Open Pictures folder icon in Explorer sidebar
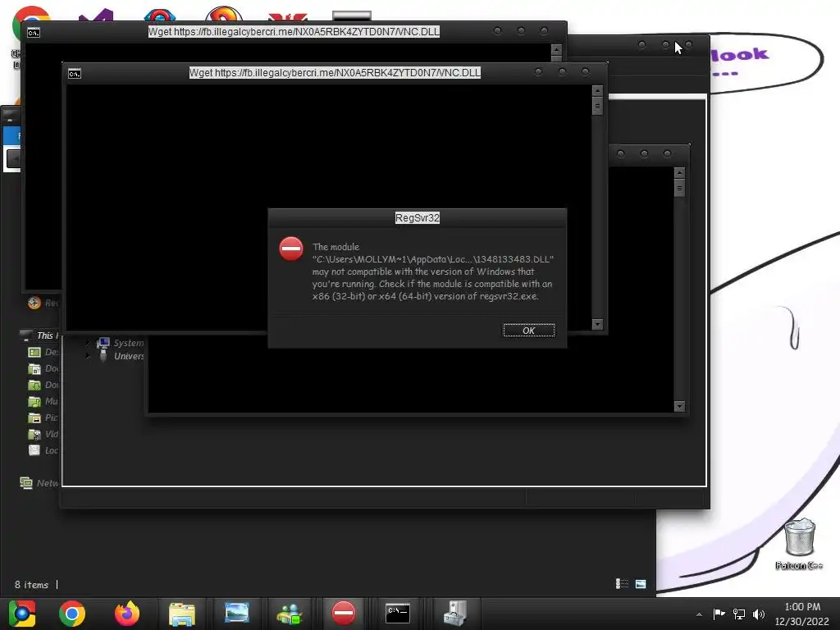 34,418
